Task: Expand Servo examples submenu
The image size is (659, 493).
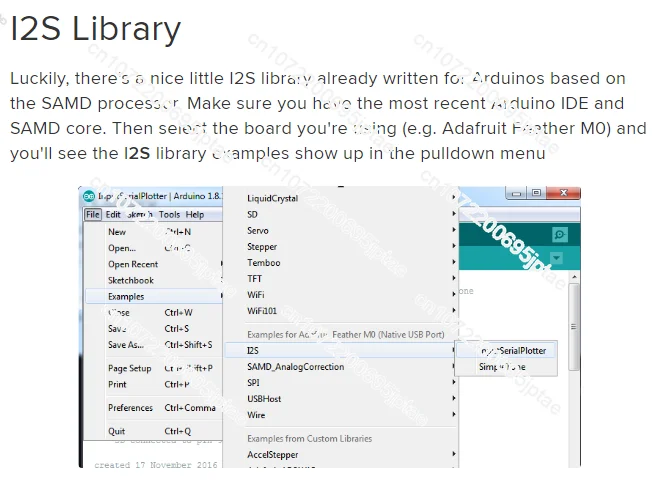Action: (340, 230)
